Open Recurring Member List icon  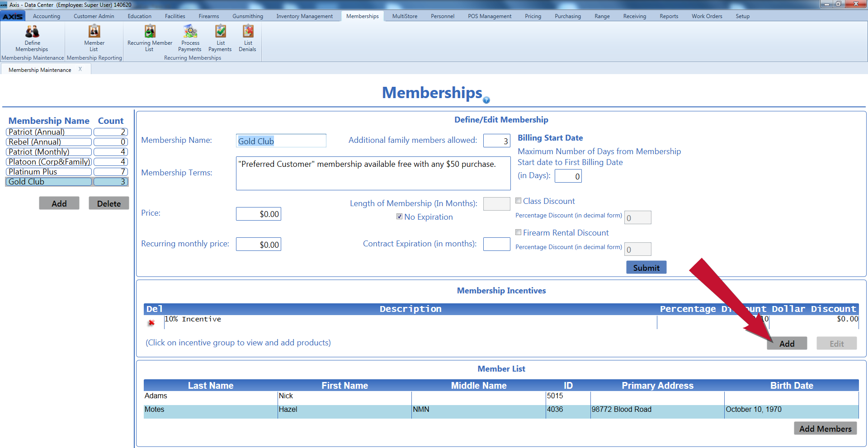coord(150,38)
